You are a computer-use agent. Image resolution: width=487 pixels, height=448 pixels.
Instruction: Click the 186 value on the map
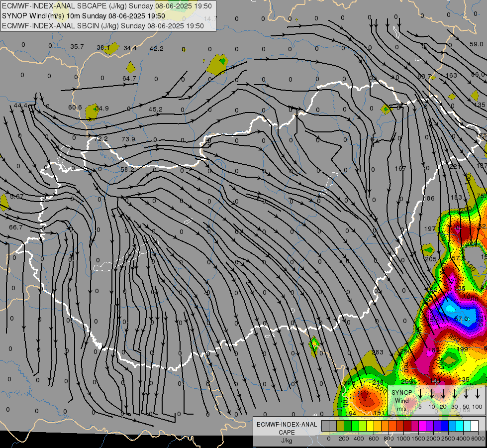click(429, 198)
